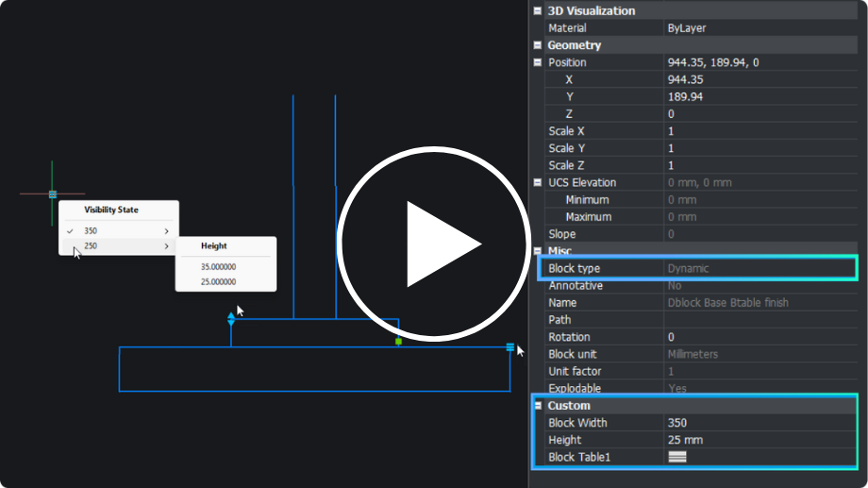Choose Height value 25.000000

pos(218,282)
